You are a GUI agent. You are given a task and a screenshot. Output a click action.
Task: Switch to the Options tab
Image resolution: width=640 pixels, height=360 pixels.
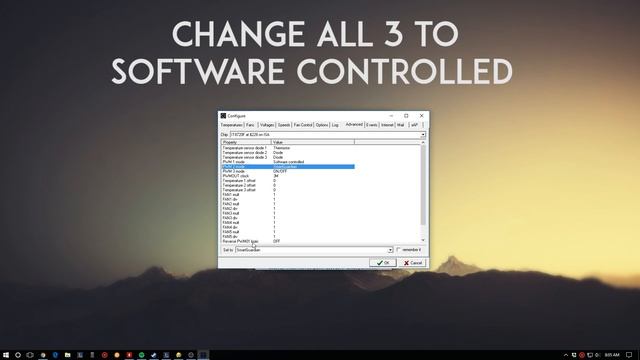pos(322,125)
